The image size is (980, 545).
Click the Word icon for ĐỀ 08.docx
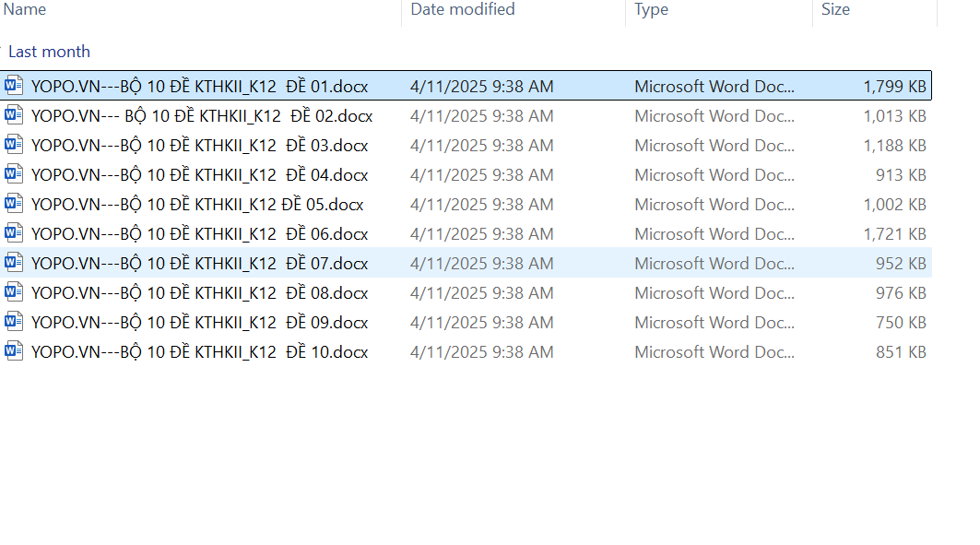(14, 292)
